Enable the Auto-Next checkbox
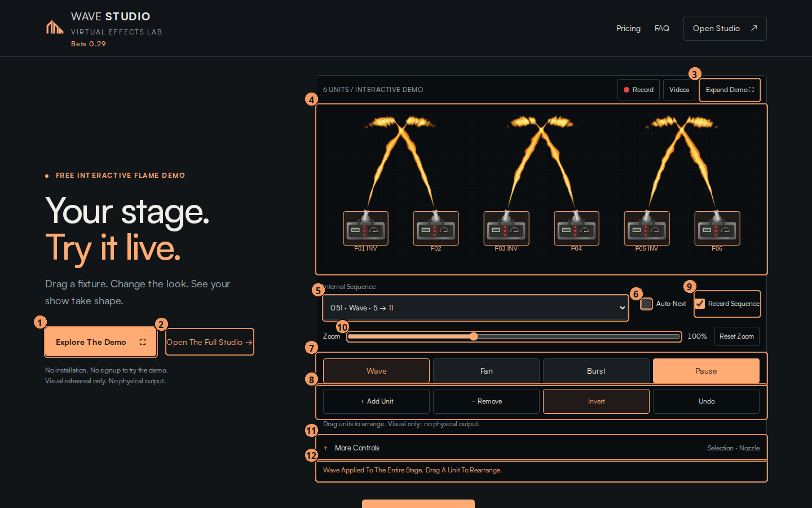The width and height of the screenshot is (812, 508). (x=647, y=304)
